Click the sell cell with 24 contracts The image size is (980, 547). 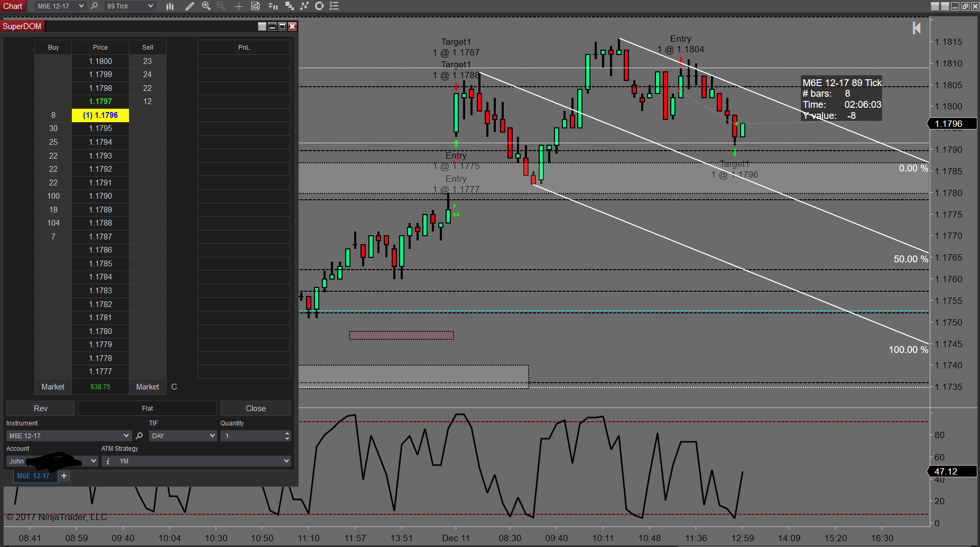pos(147,75)
